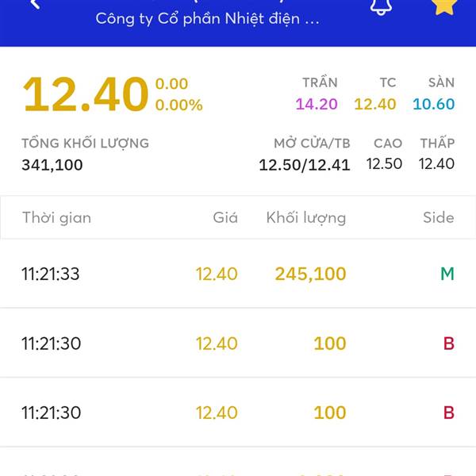Tap the Giá column header
Viewport: 476px width, 476px height.
coord(225,217)
